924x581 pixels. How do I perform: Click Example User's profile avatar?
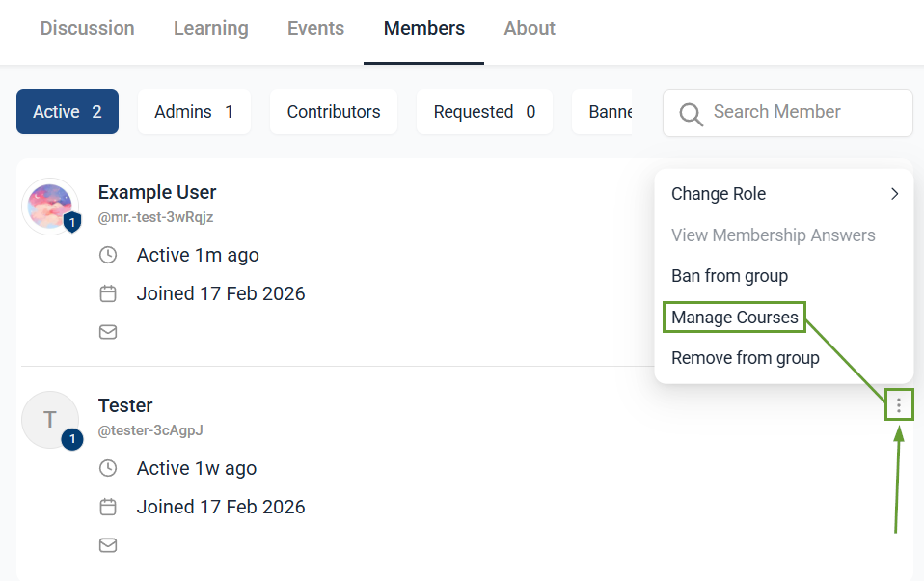[x=50, y=206]
